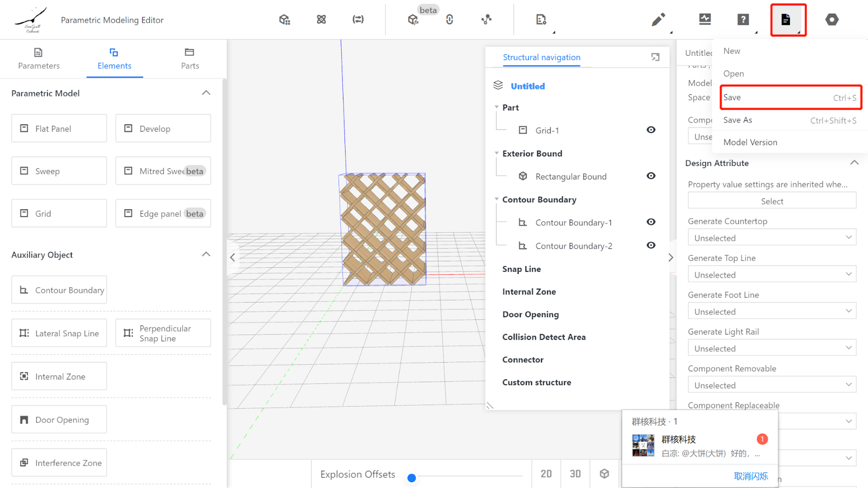Open Generate Countertop dropdown

771,238
